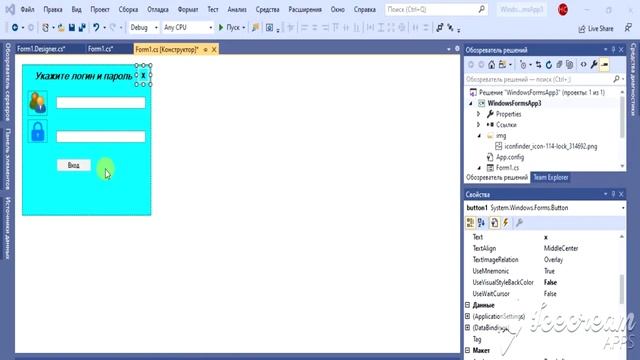Collapse the img folder node
Screen dimensions: 640x360
(x=479, y=136)
